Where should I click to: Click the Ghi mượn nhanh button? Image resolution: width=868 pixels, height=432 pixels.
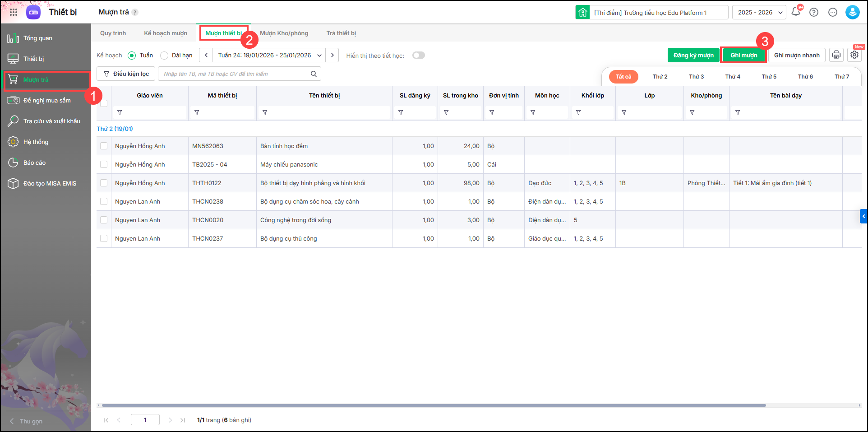797,56
